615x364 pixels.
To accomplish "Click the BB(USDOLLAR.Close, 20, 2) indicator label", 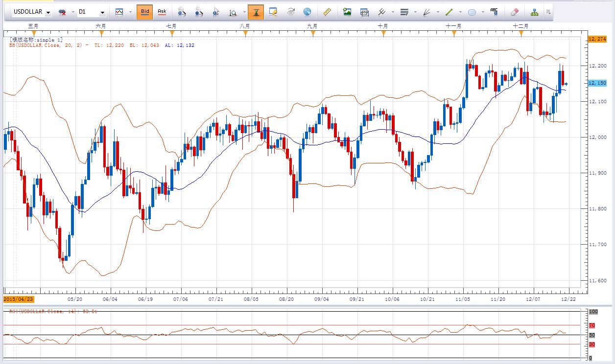I will pyautogui.click(x=47, y=45).
